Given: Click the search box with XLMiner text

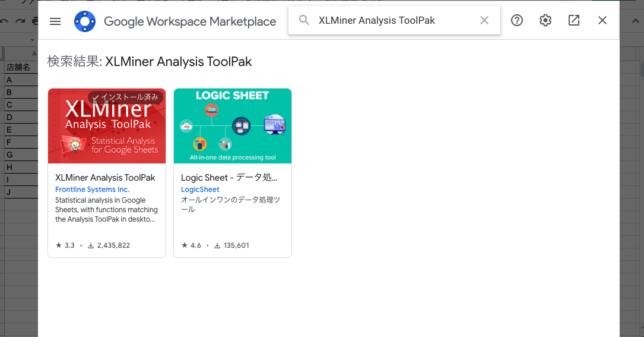Looking at the screenshot, I should click(x=394, y=20).
